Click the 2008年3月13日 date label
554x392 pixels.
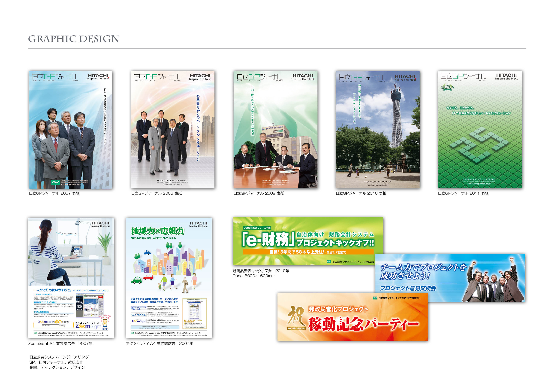pos(296,328)
